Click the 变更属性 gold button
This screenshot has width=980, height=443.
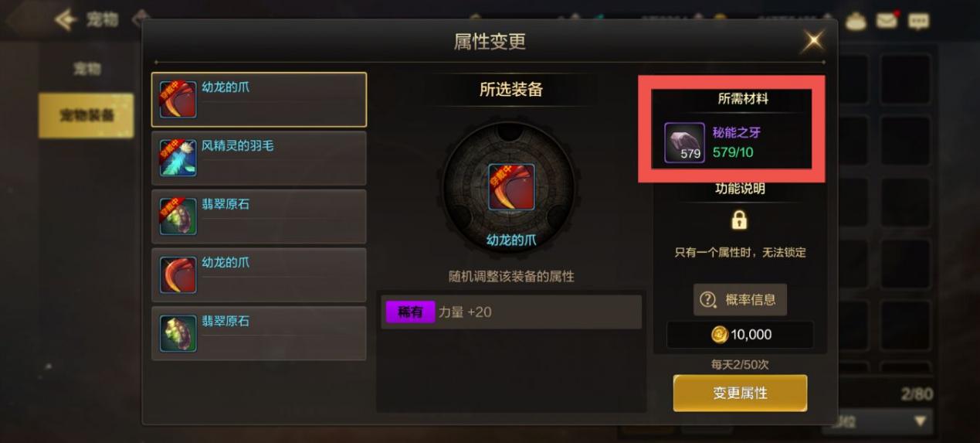740,393
